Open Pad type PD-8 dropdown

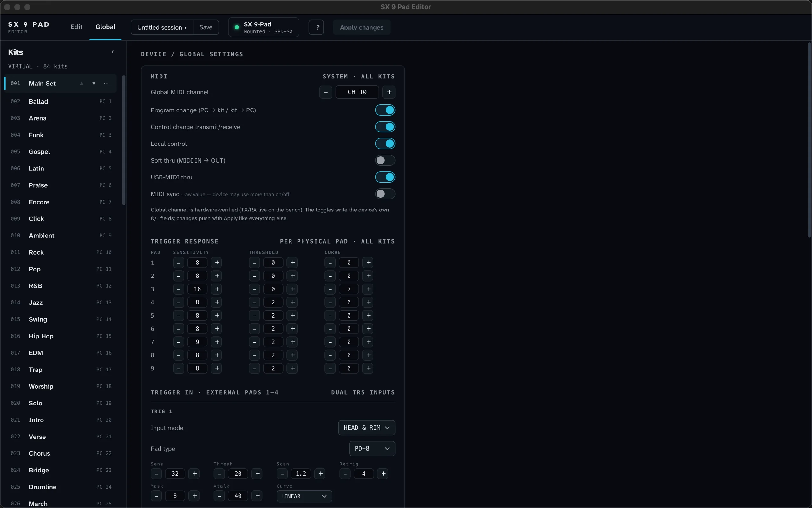372,449
